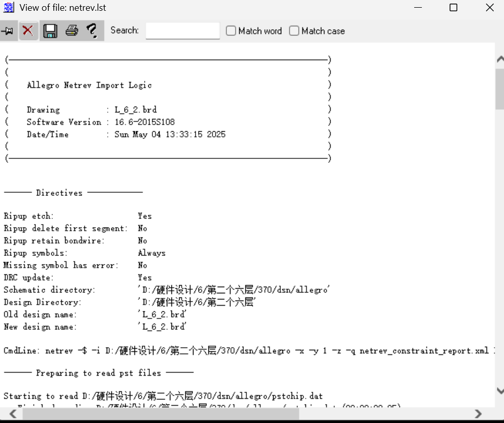
Task: Click the Allegro icon in the title bar
Action: coord(9,7)
